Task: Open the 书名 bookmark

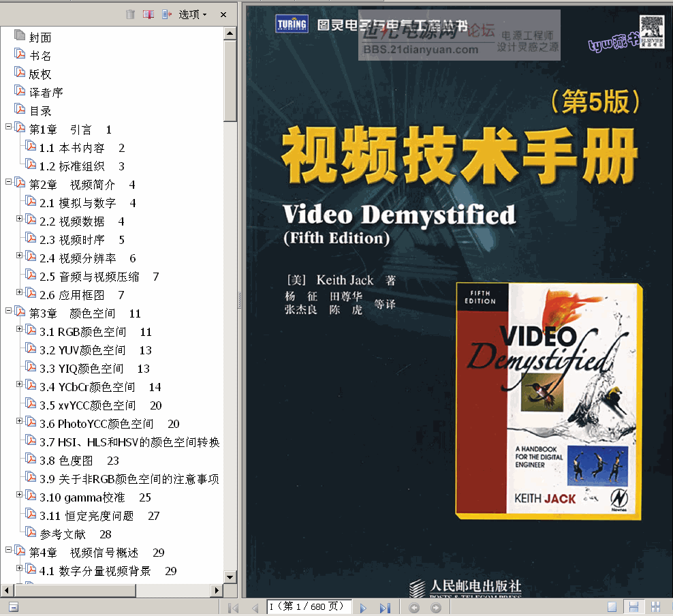Action: pos(40,56)
